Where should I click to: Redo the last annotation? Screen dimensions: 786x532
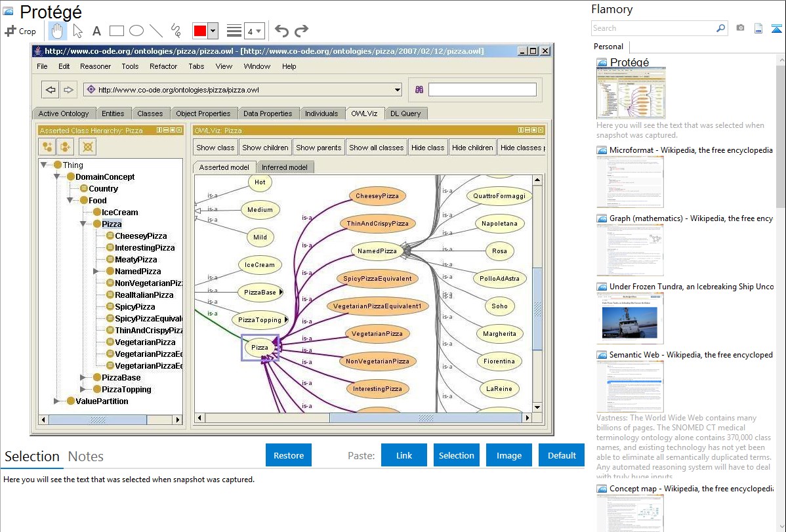[x=301, y=31]
